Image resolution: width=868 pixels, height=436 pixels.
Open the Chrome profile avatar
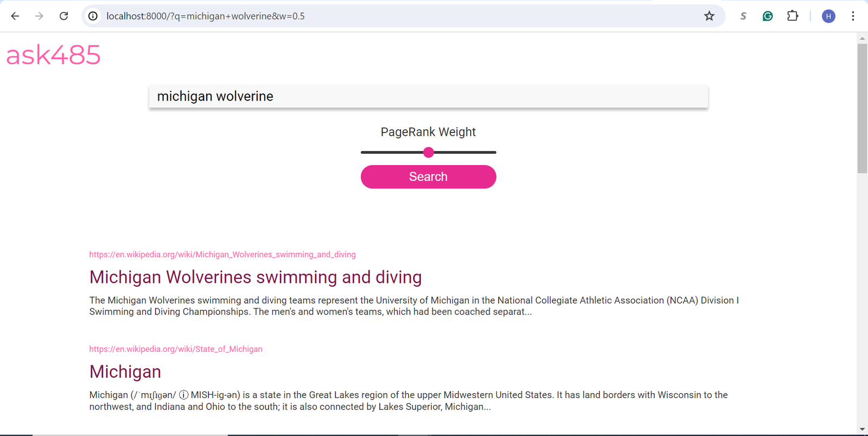click(x=828, y=16)
